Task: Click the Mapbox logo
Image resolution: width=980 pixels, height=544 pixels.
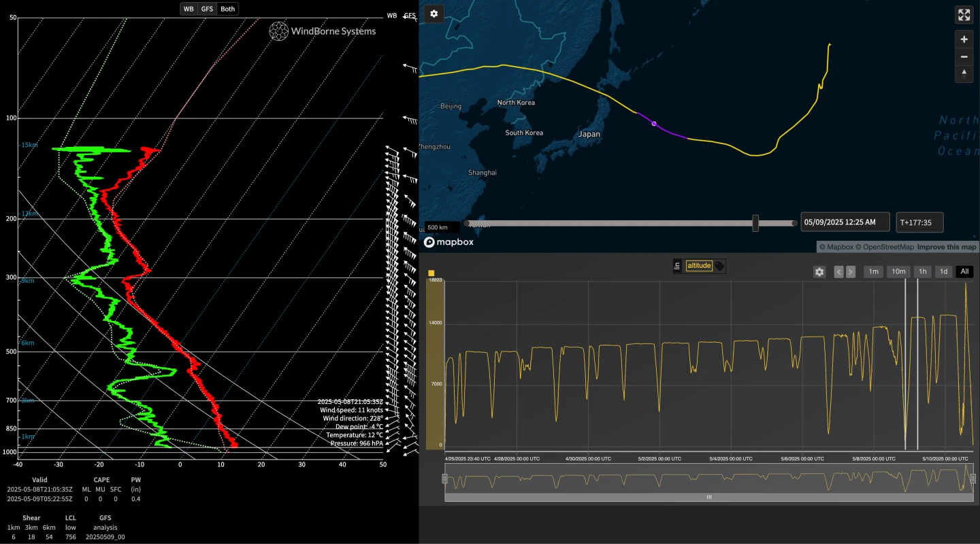Action: coord(448,242)
